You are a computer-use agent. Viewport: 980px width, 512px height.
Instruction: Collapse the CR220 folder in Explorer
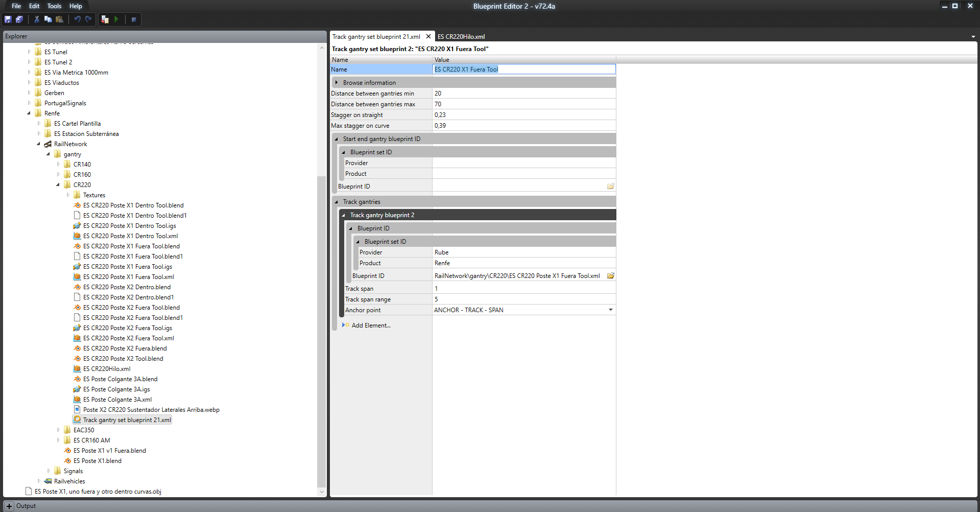tap(58, 185)
